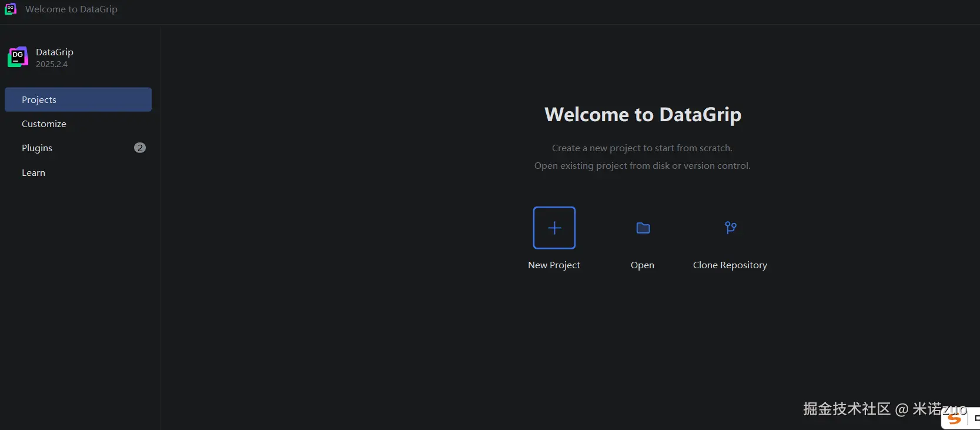Click the Open label
This screenshot has height=430, width=980.
(x=643, y=265)
